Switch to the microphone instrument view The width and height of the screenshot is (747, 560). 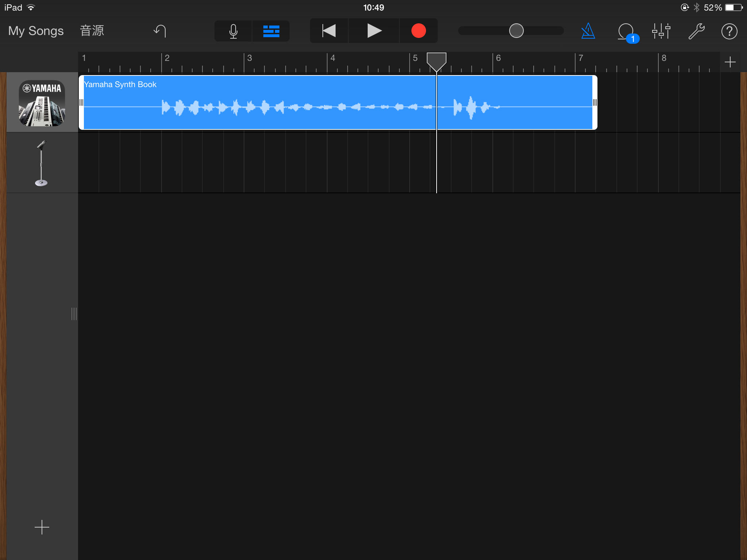coord(233,31)
